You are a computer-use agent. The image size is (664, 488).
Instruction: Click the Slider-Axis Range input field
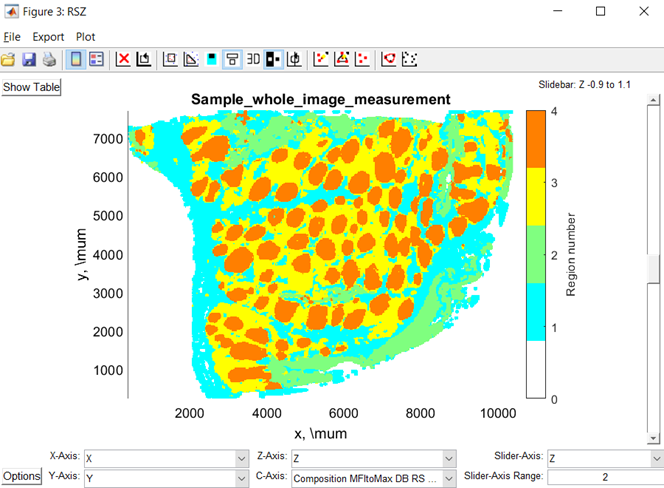point(605,477)
